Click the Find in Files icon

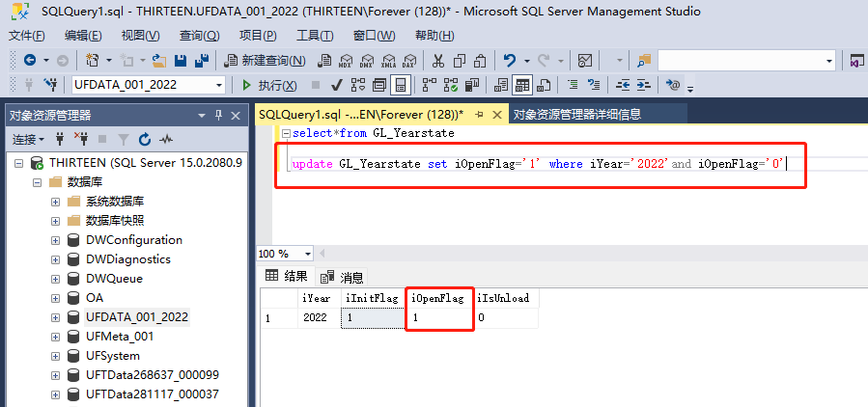coord(644,60)
